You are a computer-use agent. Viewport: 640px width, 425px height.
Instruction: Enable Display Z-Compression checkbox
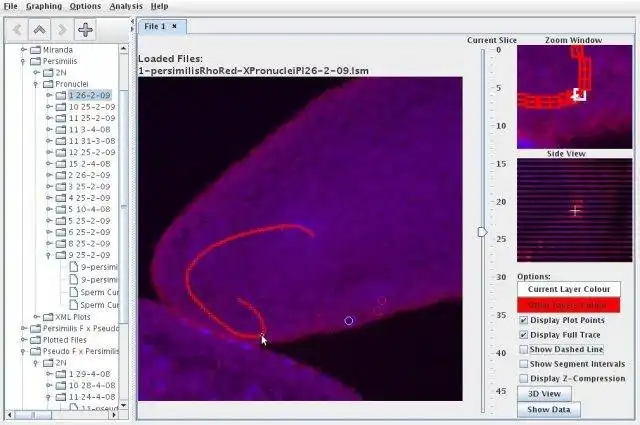point(523,378)
